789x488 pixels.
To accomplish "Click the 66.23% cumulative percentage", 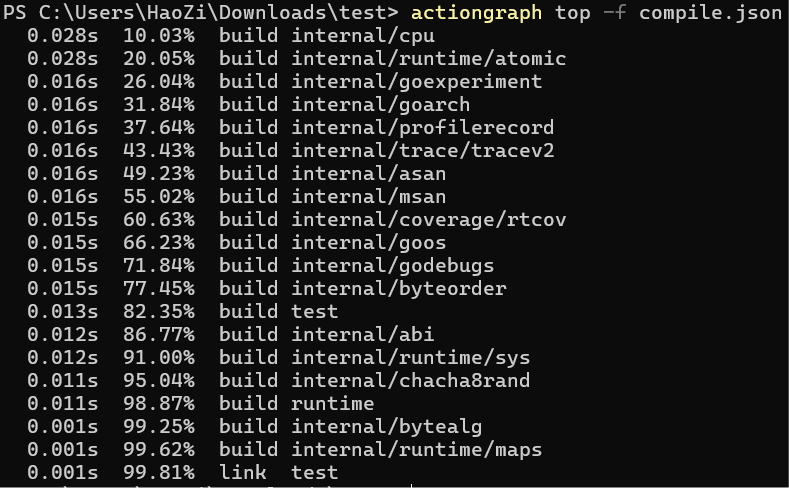I will click(x=159, y=243).
